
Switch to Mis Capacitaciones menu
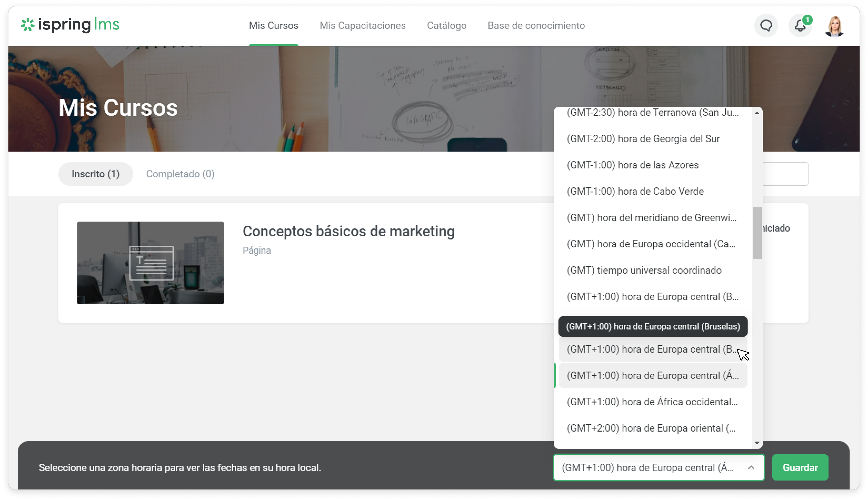(x=362, y=26)
